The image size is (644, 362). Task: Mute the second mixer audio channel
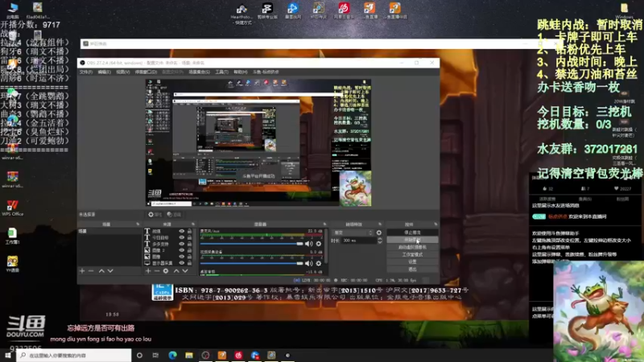pyautogui.click(x=309, y=264)
